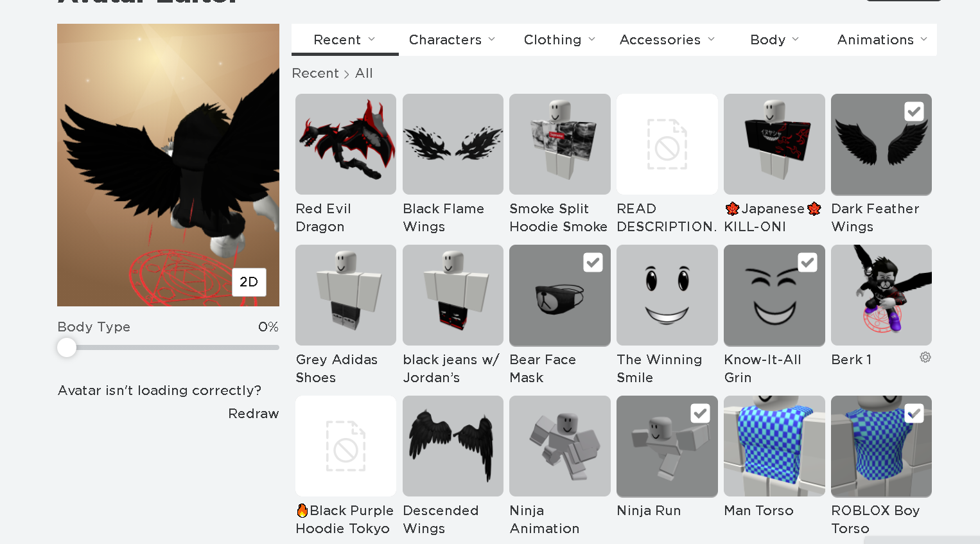Click the Berk 1 settings gear icon
The image size is (980, 544).
(x=925, y=358)
